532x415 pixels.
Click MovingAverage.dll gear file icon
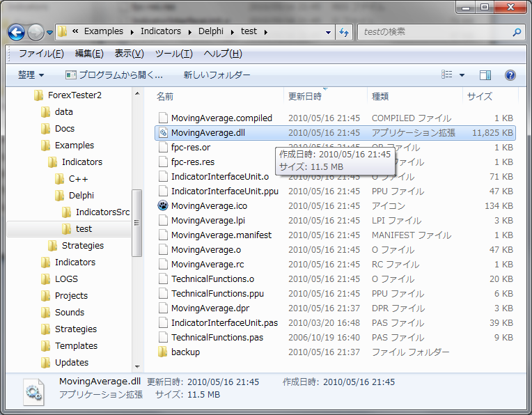(x=163, y=133)
